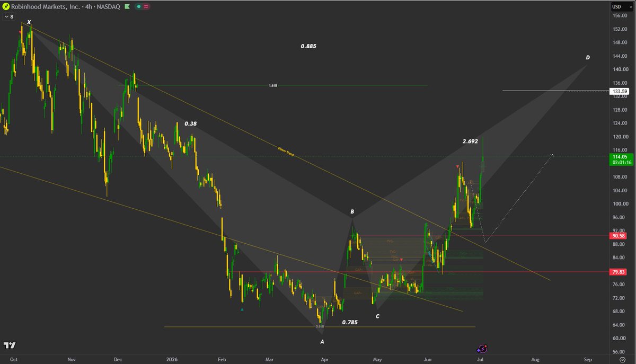Screen dimensions: 636x364
Task: Click the pink approximate-data indicator icon
Action: [146, 6]
